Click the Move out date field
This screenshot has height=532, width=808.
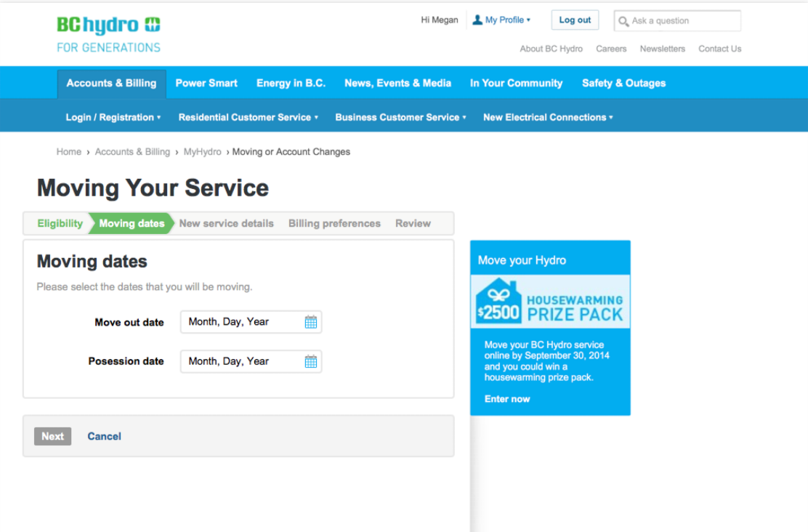251,322
